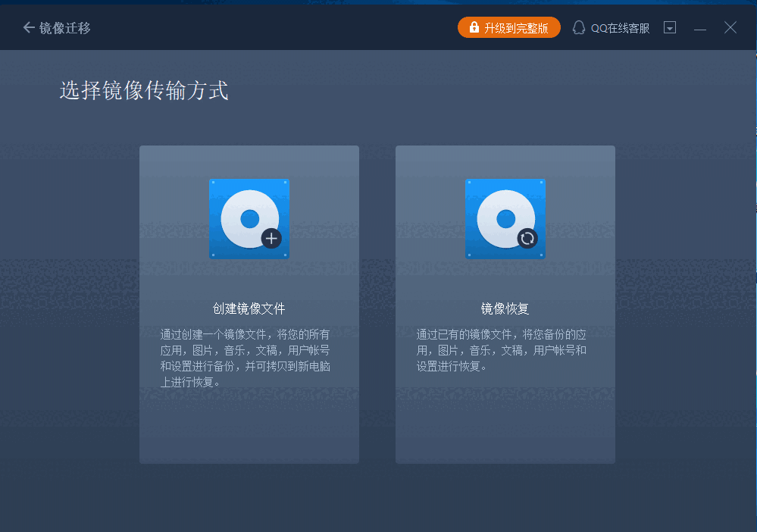Open QQ customer service via the penguin icon
This screenshot has width=757, height=532.
tap(578, 27)
